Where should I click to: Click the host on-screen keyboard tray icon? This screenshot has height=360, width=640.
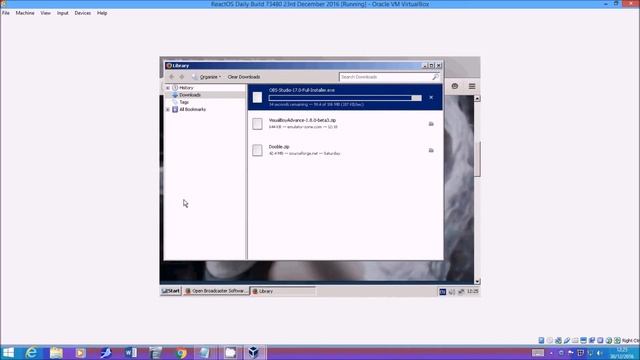pos(538,353)
